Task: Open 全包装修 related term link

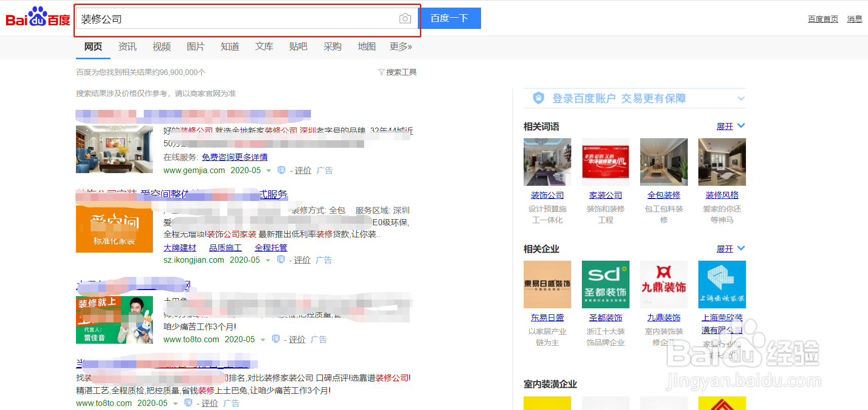Action: [x=664, y=195]
